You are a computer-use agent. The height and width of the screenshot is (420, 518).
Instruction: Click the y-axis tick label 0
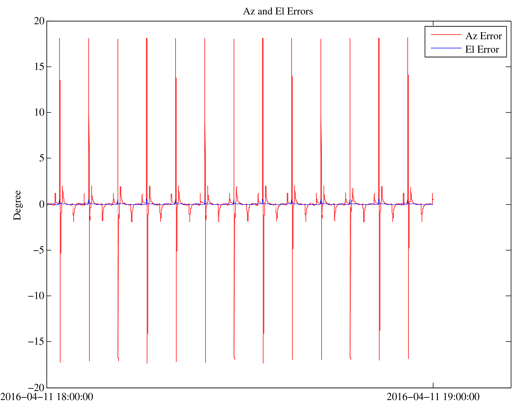[x=41, y=205]
